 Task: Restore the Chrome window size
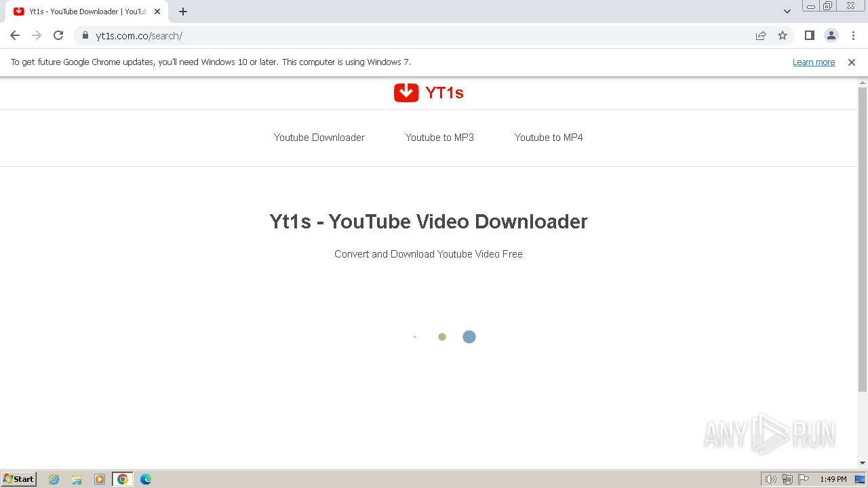(828, 6)
